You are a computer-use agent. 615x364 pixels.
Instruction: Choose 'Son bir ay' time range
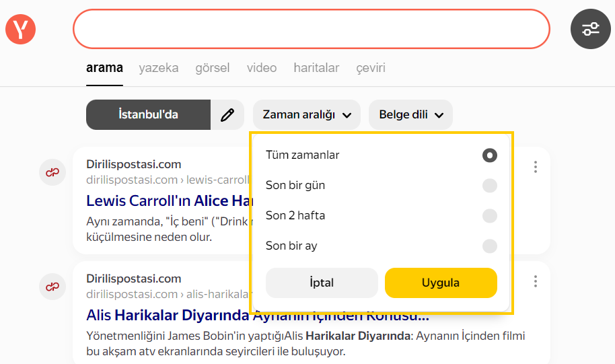[489, 246]
